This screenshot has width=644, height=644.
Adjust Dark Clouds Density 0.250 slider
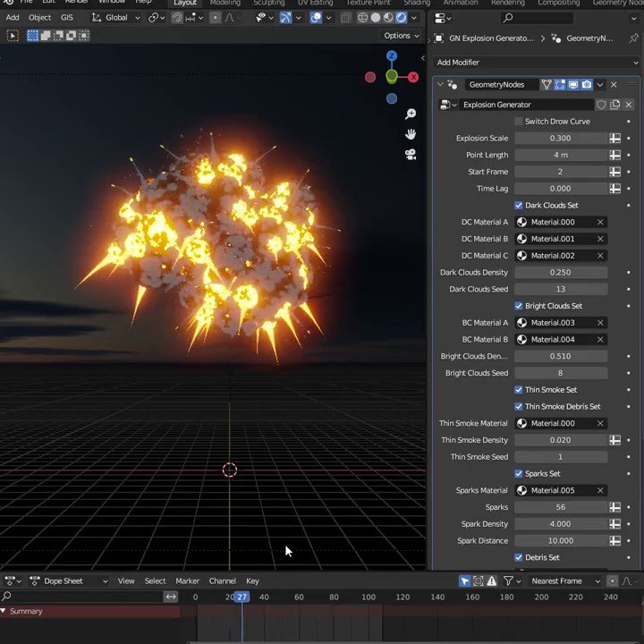[x=561, y=272]
